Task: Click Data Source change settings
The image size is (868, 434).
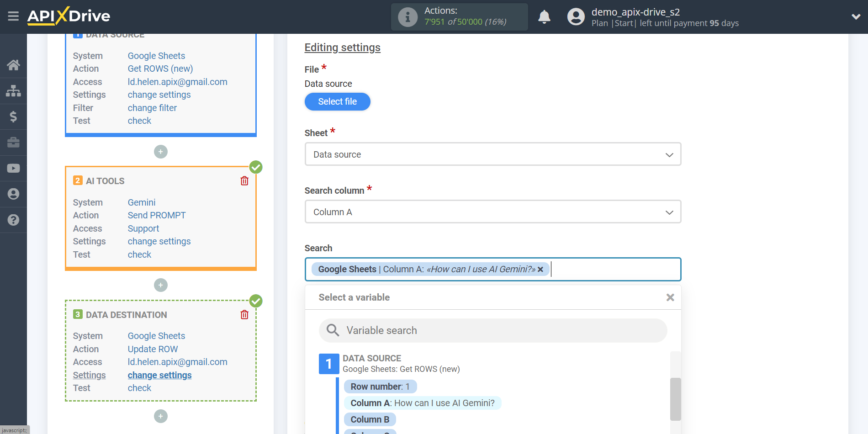Action: pyautogui.click(x=159, y=95)
